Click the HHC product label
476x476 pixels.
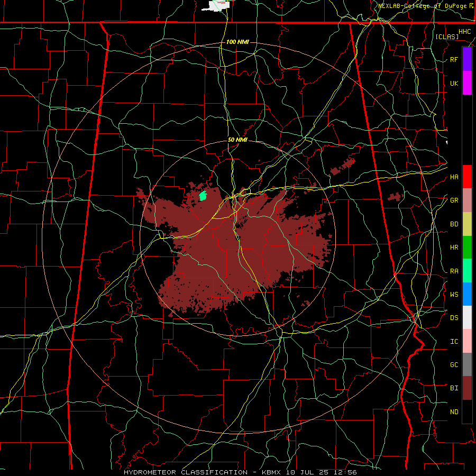pyautogui.click(x=464, y=32)
